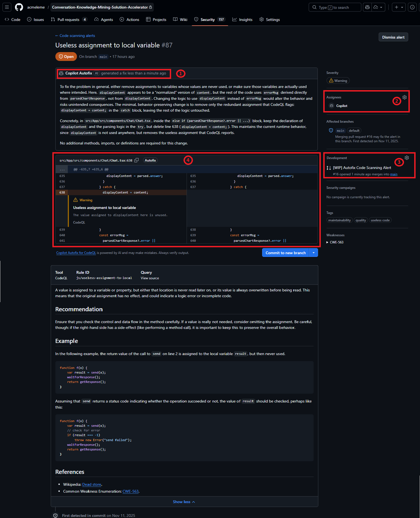The image size is (420, 518).
Task: Expand the hidden diff lines ellipsis
Action: 62,169
